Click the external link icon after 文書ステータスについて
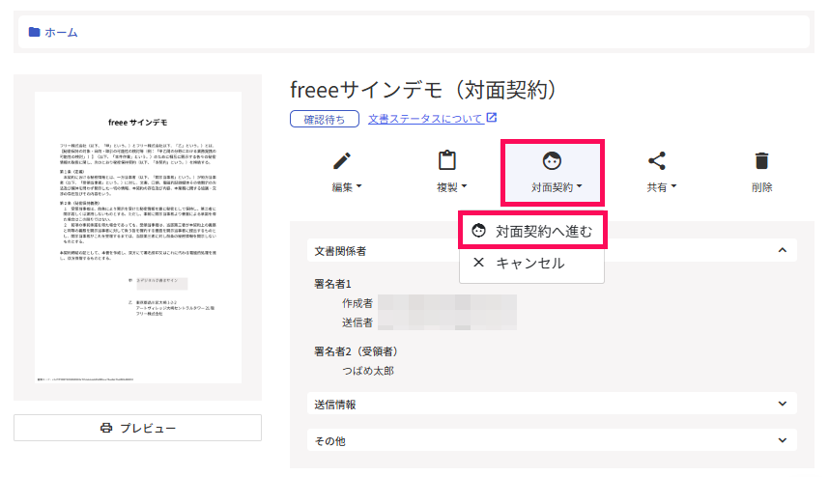The image size is (829, 504). (491, 117)
